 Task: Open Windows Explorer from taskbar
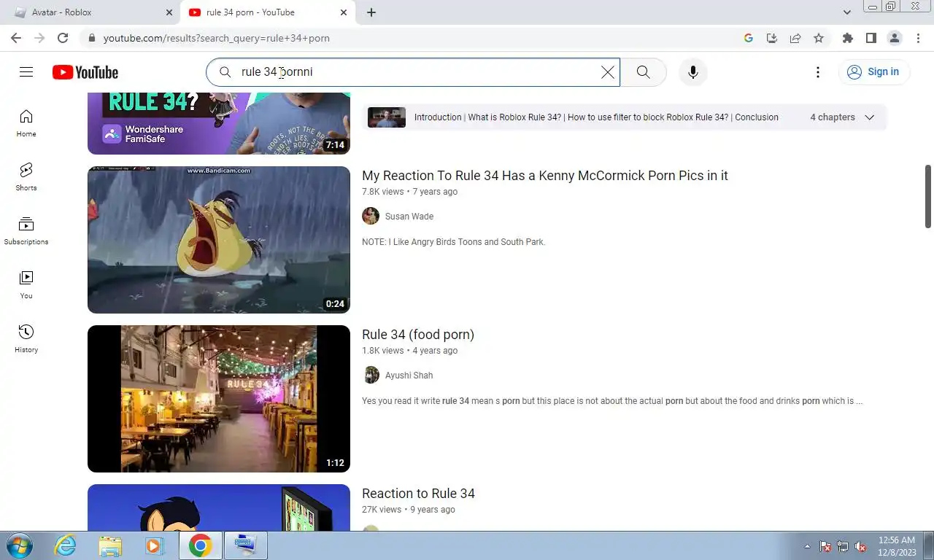pos(110,545)
